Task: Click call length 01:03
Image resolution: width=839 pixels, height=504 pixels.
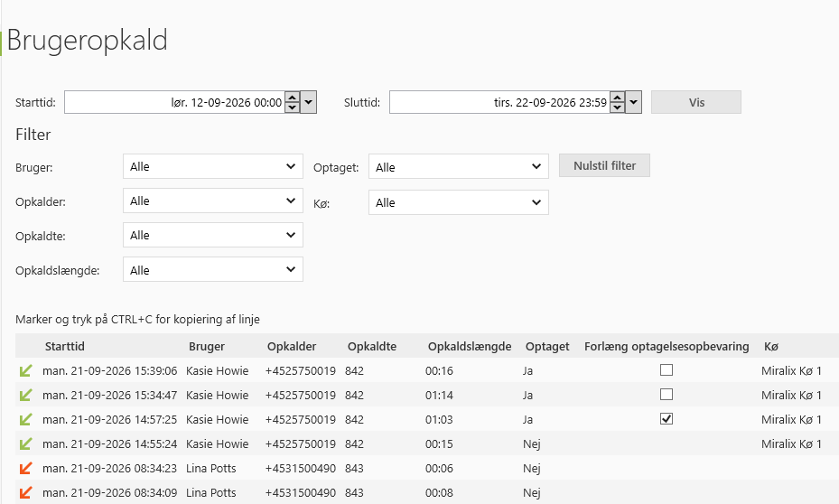Action: point(439,419)
